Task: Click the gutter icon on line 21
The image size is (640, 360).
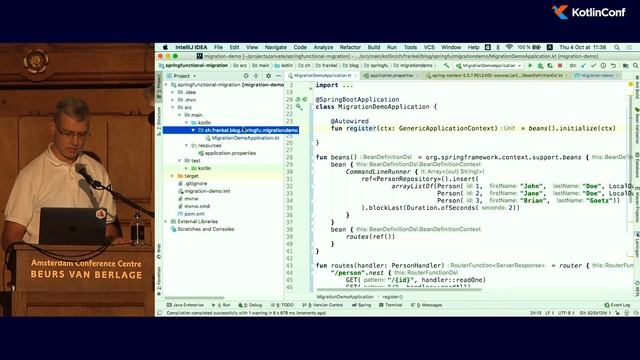Action: click(x=299, y=107)
